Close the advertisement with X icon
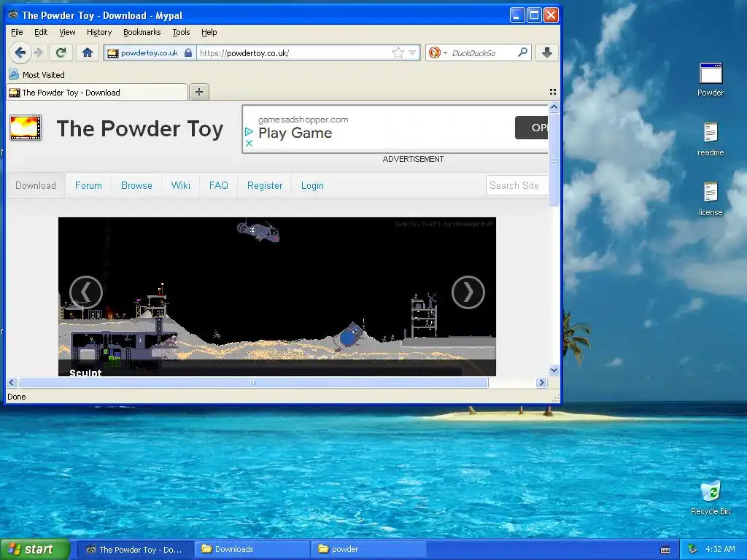Image resolution: width=747 pixels, height=560 pixels. pos(249,143)
